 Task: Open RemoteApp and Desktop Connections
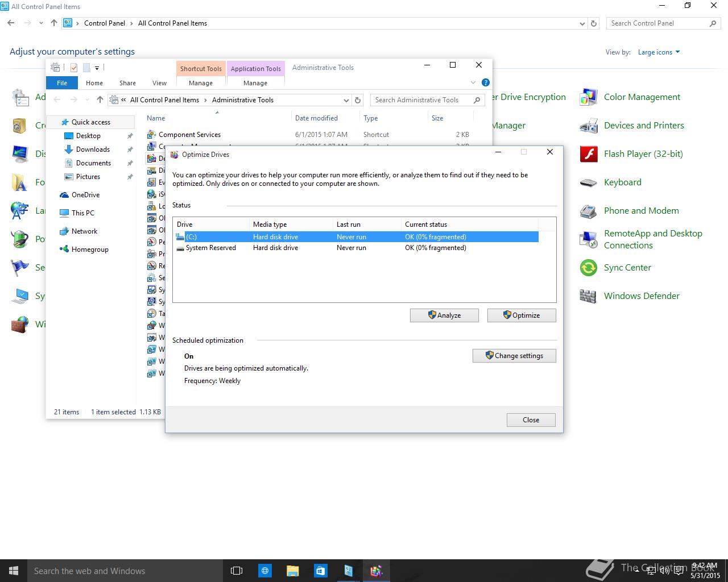tap(642, 239)
